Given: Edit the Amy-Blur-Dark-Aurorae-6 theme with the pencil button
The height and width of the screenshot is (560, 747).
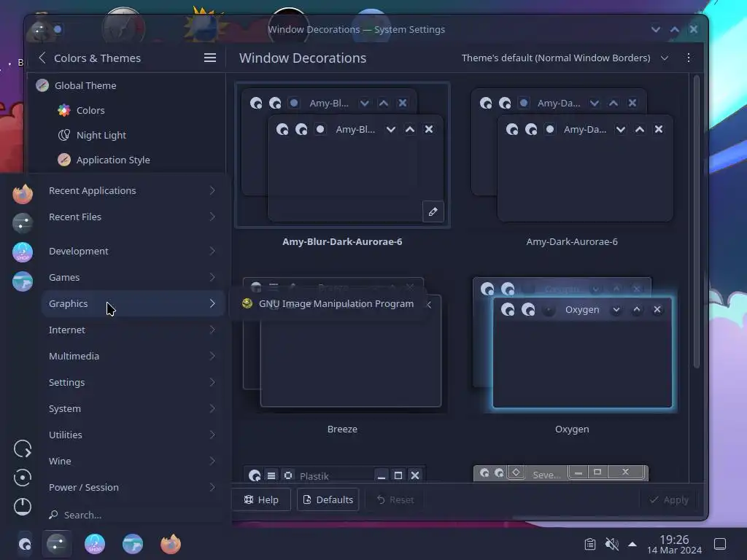Looking at the screenshot, I should tap(433, 211).
